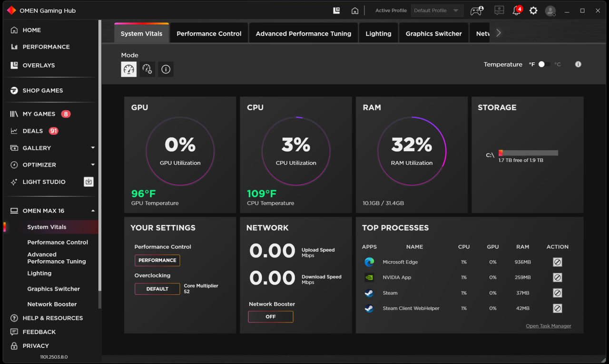
Task: Open the settings gear in title bar
Action: (x=533, y=10)
